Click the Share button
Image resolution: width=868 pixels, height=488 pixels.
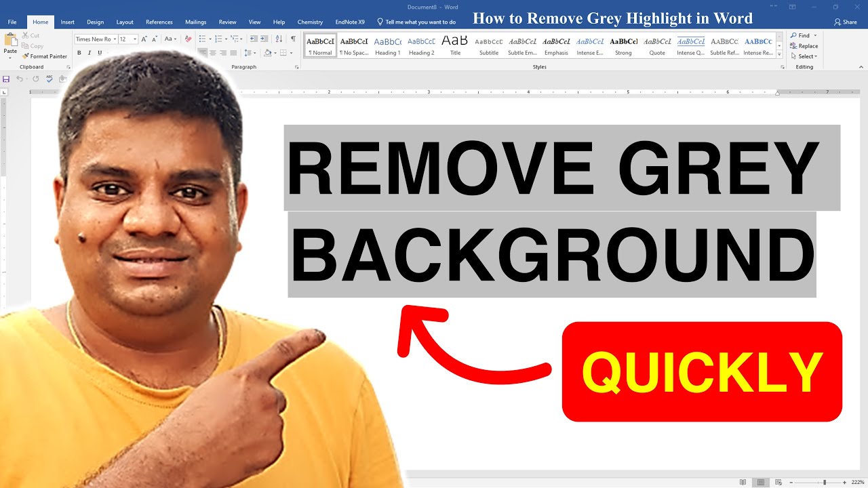click(x=846, y=22)
